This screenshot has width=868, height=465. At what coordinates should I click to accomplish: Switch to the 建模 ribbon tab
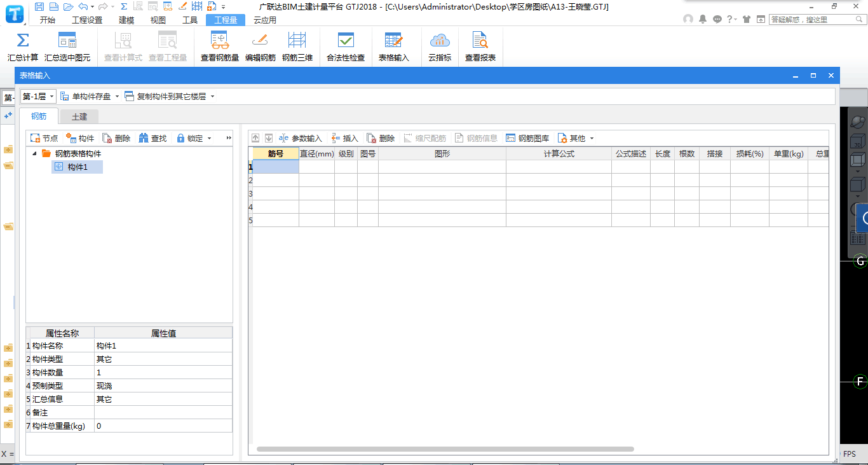(x=126, y=20)
